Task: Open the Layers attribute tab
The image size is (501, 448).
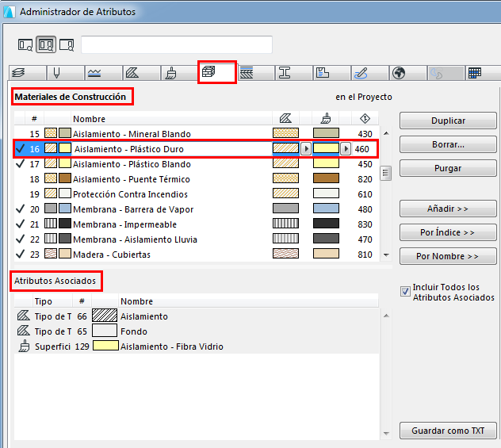Action: pos(28,73)
